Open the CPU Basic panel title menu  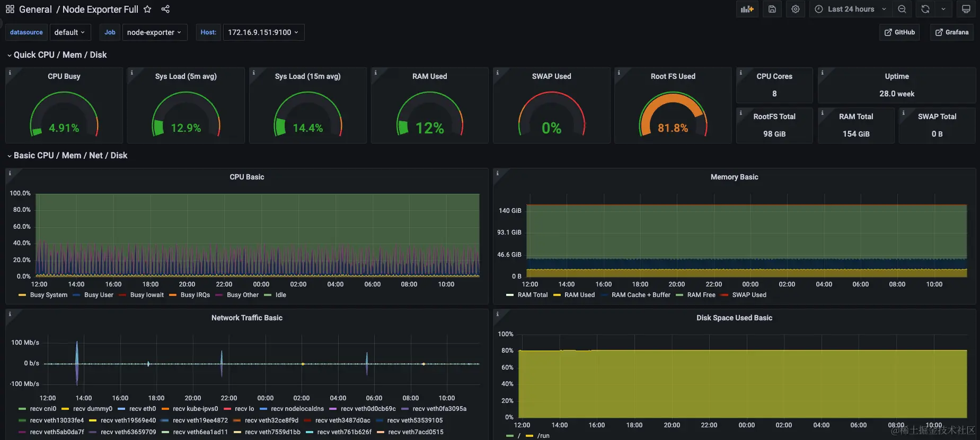[x=247, y=177]
